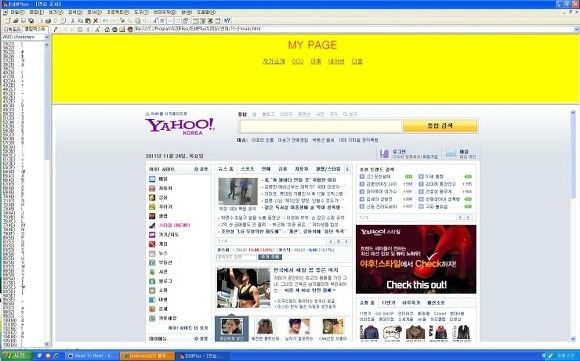
Task: Click the yellow 통합 검색 search button
Action: click(x=440, y=126)
